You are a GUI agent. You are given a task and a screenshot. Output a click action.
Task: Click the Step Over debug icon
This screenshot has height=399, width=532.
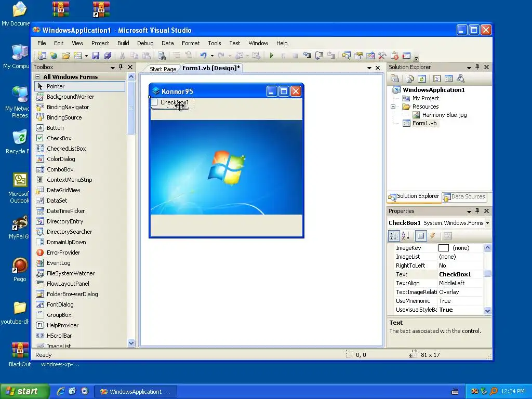click(x=320, y=56)
